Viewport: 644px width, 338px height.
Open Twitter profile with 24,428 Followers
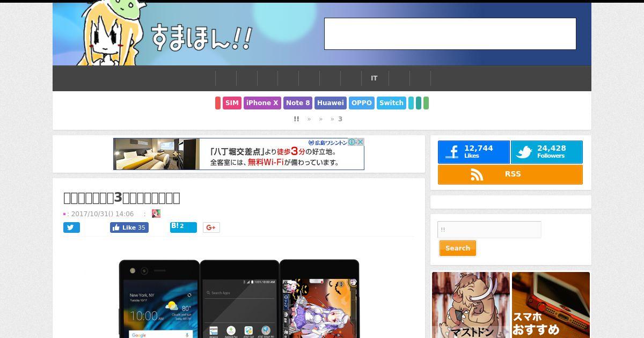[547, 152]
